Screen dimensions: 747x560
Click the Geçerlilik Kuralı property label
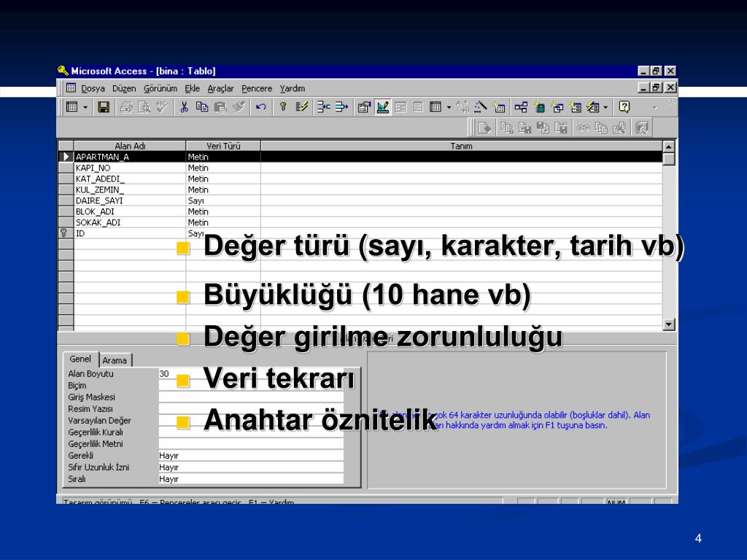(96, 432)
